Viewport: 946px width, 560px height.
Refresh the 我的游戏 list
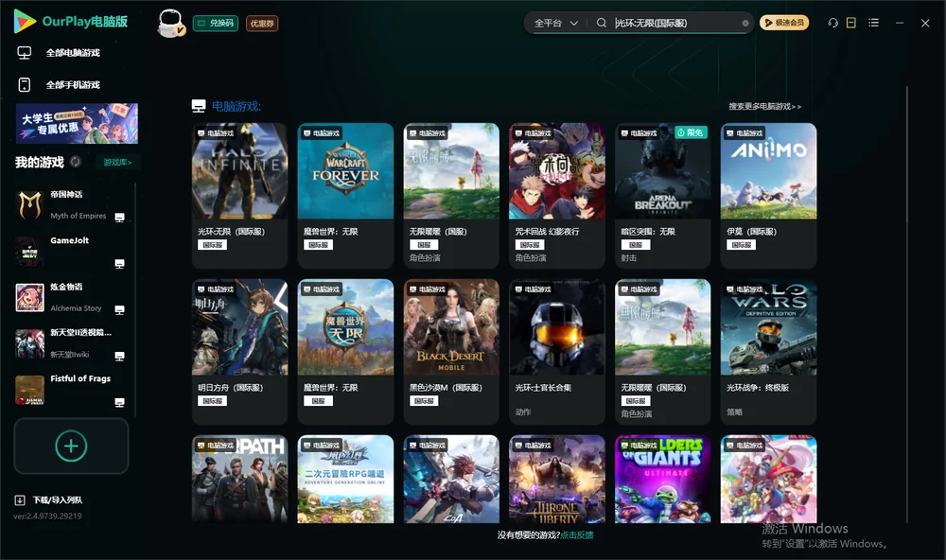click(76, 162)
